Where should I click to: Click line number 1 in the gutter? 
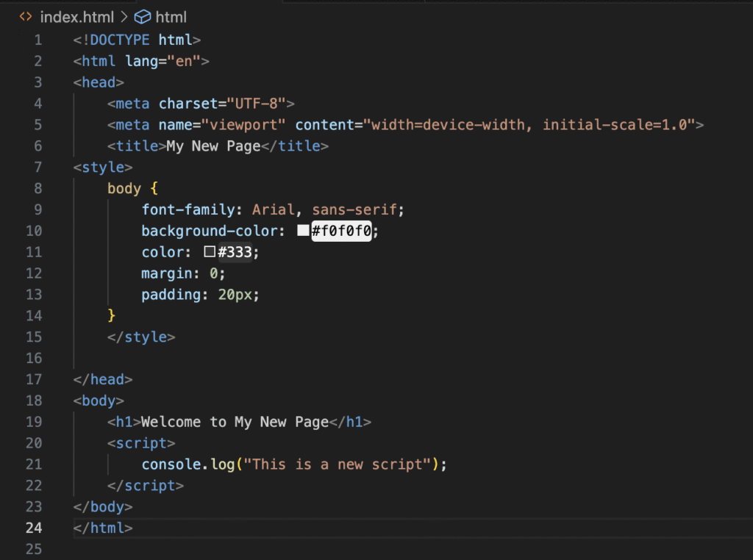[x=38, y=40]
